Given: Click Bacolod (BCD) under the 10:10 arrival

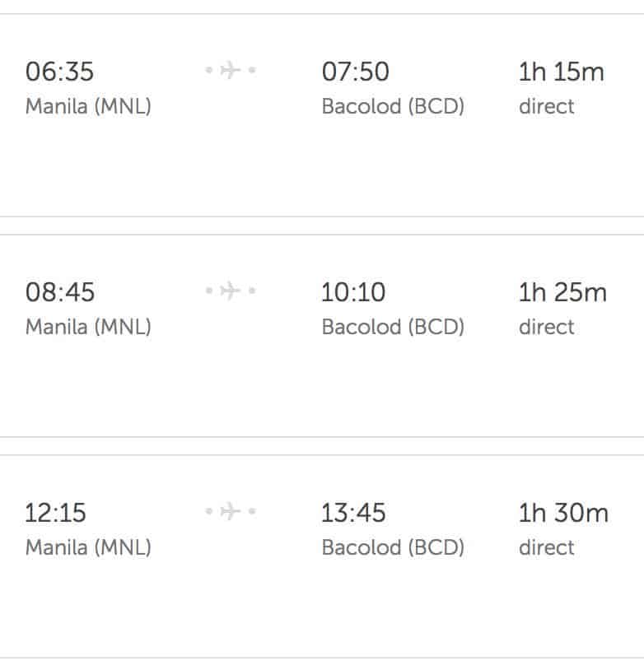Looking at the screenshot, I should 393,328.
